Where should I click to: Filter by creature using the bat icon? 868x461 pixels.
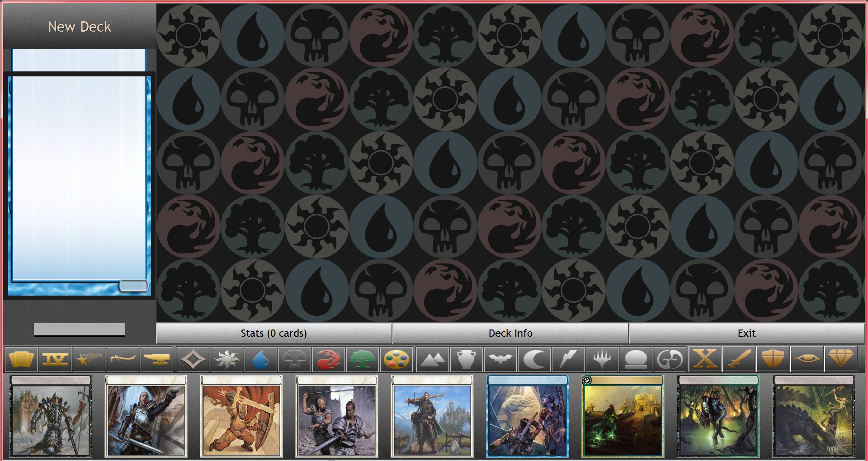tap(500, 360)
